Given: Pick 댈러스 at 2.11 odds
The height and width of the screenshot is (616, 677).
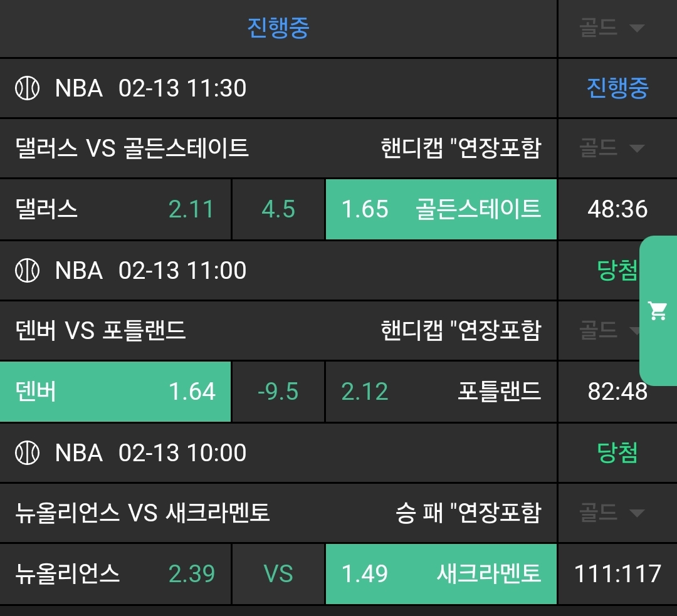Looking at the screenshot, I should pyautogui.click(x=115, y=209).
